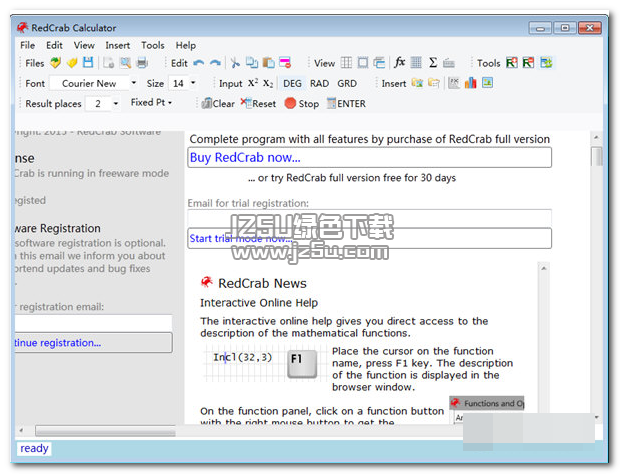Image resolution: width=620 pixels, height=474 pixels.
Task: Click subscript X₂ input icon
Action: (268, 83)
